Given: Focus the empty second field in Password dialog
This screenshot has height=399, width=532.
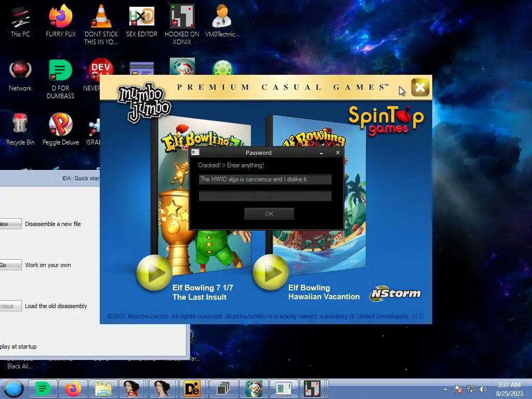Looking at the screenshot, I should pyautogui.click(x=265, y=196).
